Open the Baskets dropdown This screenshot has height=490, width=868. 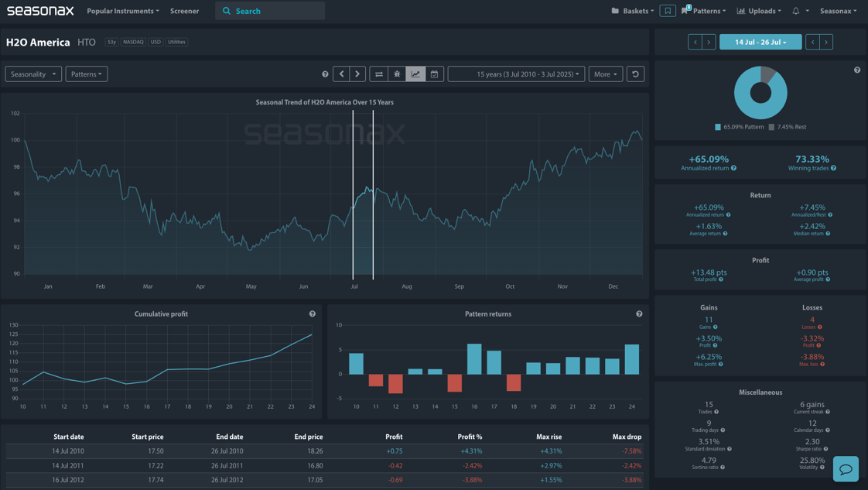tap(633, 11)
